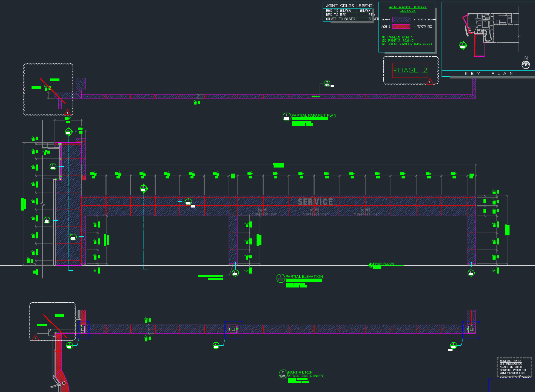Image resolution: width=535 pixels, height=392 pixels.
Task: Select the SERVICE sign lettering on canopy
Action: [x=315, y=202]
